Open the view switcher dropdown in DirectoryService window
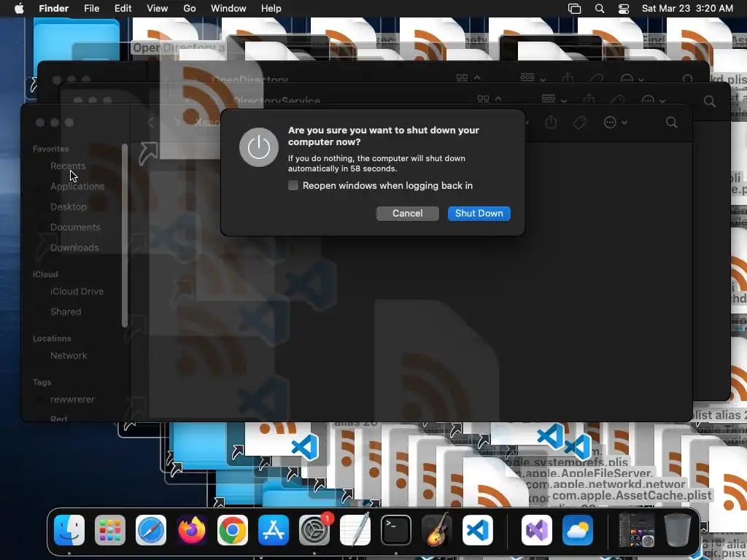747x560 pixels. (x=488, y=98)
